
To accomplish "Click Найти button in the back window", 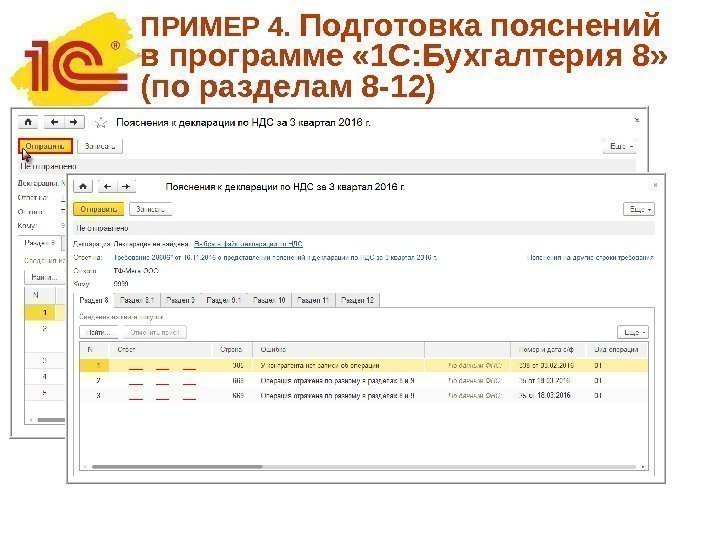I will pos(44,277).
